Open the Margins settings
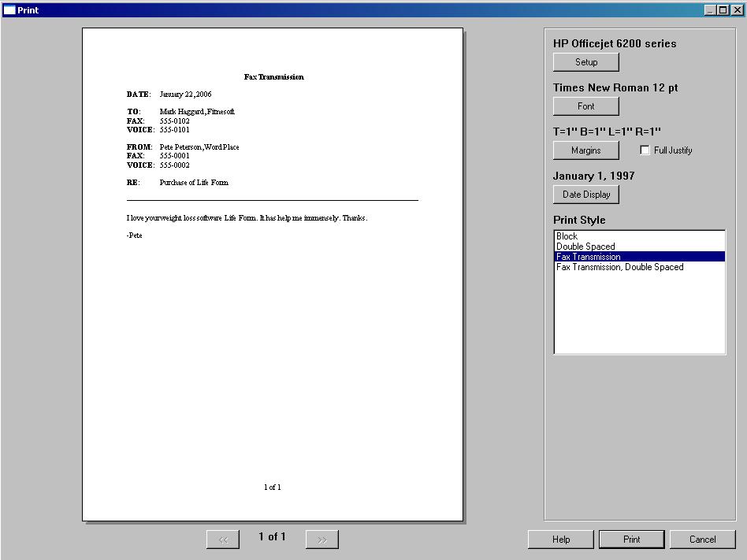747x560 pixels. 585,150
